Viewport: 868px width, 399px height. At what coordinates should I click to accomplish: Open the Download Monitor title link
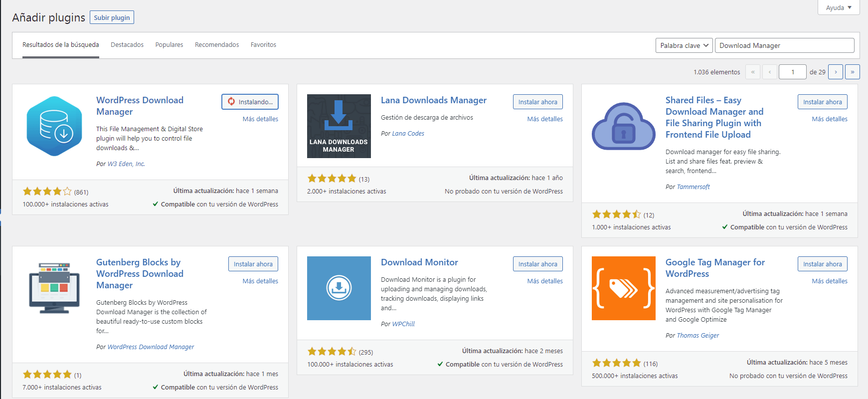(x=419, y=262)
